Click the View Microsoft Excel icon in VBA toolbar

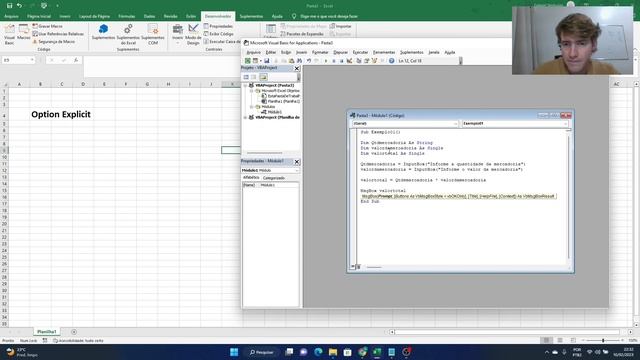[x=248, y=61]
